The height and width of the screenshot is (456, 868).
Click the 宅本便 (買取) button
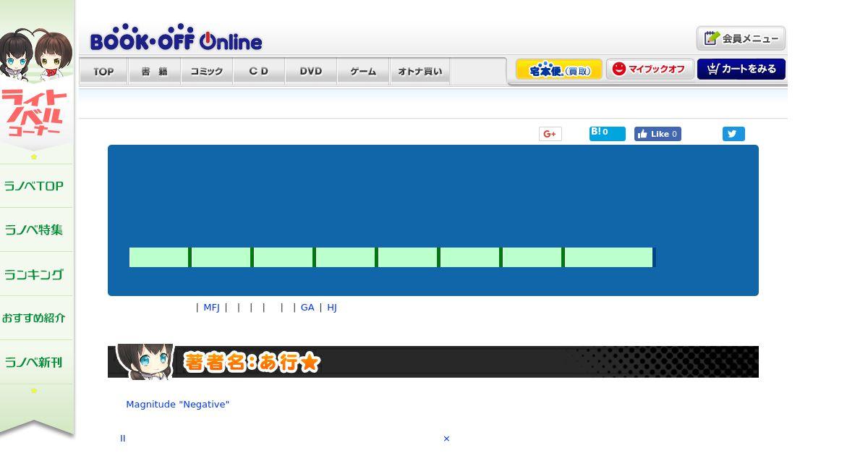[559, 69]
